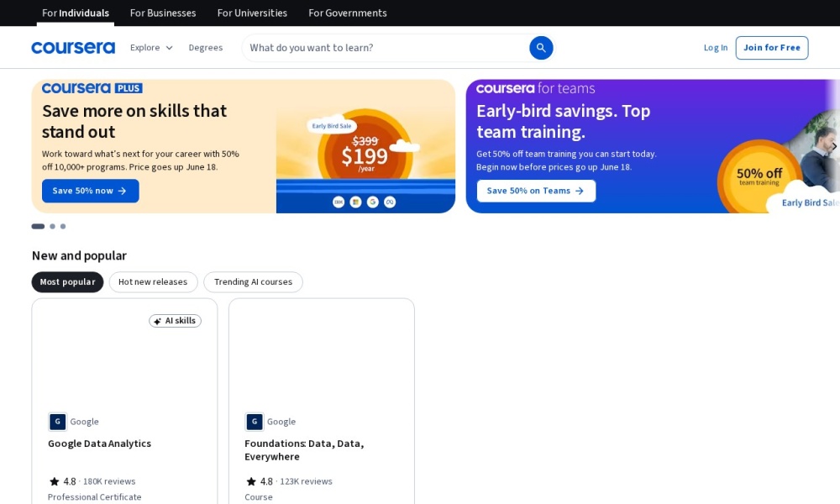Screen dimensions: 840x504
Task: Click the Coursera logo
Action: point(73,48)
